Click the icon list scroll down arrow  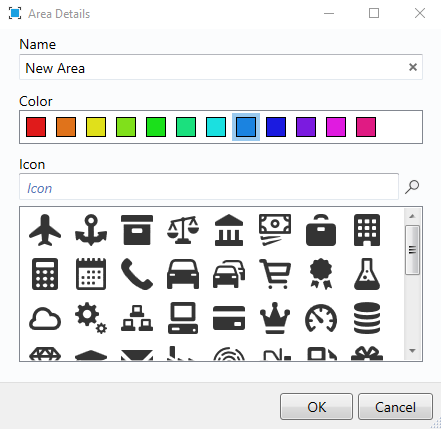click(412, 351)
